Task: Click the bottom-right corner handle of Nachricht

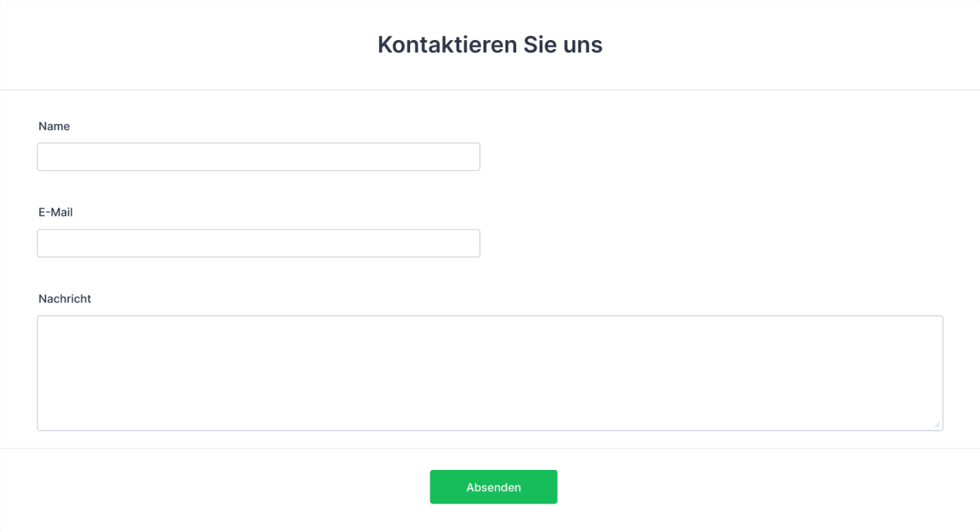Action: click(x=938, y=424)
